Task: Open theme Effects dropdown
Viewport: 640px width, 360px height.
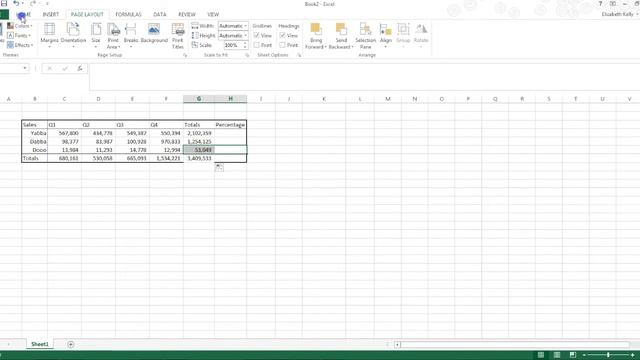Action: click(x=19, y=45)
